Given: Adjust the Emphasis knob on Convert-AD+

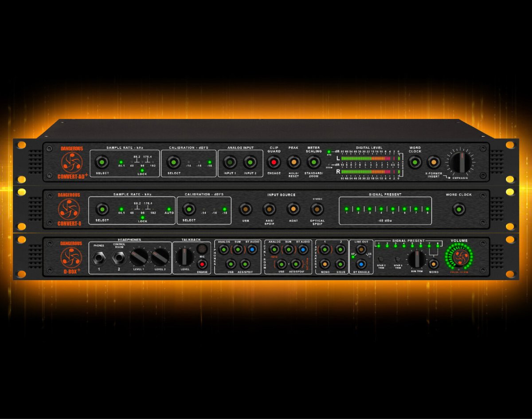Looking at the screenshot, I should [461, 162].
